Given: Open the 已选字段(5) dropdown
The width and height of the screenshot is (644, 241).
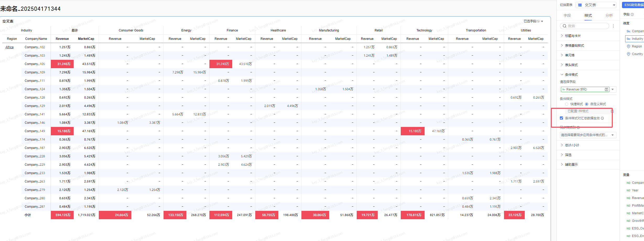Looking at the screenshot, I should pyautogui.click(x=533, y=21).
